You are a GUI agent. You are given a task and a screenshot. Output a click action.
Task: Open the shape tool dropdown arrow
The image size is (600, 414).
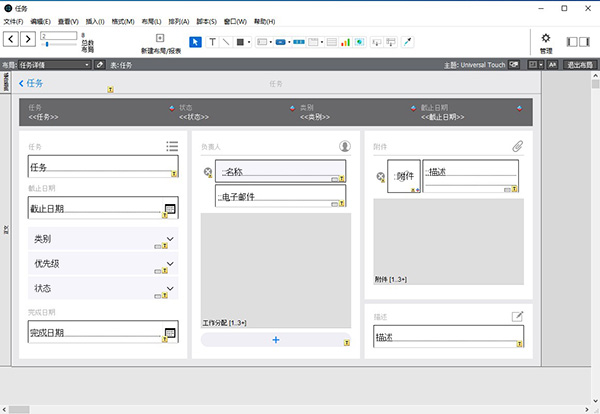(249, 42)
